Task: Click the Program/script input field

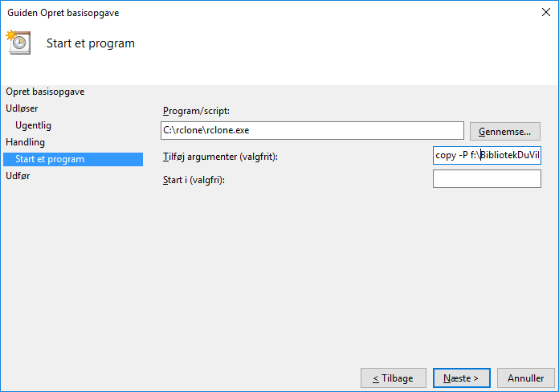Action: pos(312,130)
